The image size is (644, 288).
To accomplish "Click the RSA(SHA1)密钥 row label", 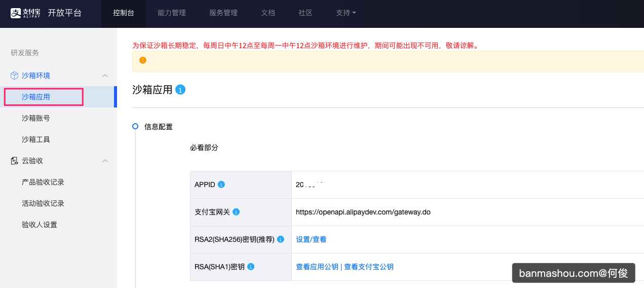I will point(219,267).
